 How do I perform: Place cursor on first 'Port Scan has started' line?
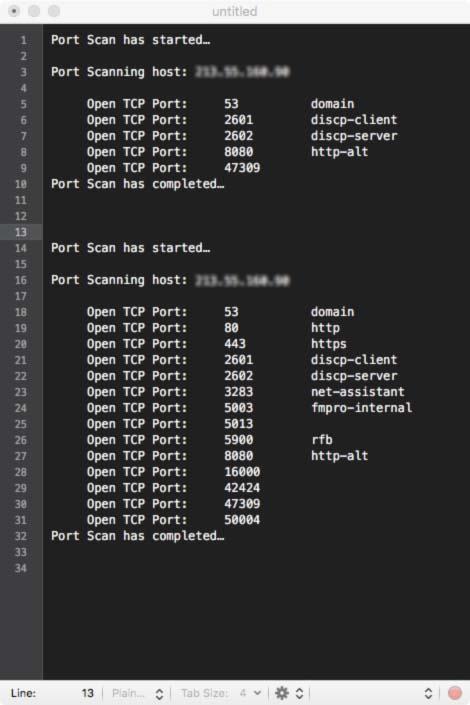pyautogui.click(x=130, y=40)
